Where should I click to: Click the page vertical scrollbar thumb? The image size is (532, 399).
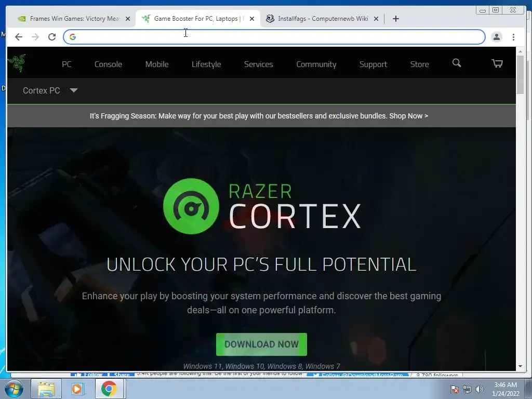520,75
